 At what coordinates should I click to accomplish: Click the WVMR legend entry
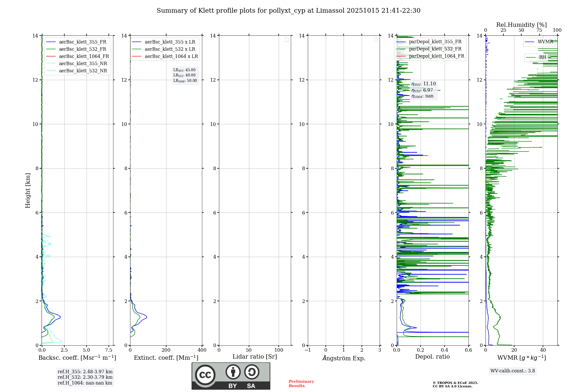(545, 42)
